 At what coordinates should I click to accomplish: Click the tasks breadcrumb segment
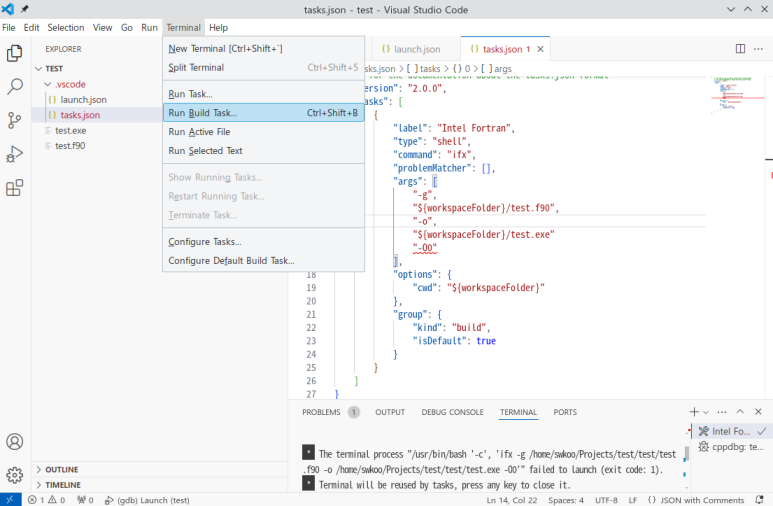(x=424, y=69)
